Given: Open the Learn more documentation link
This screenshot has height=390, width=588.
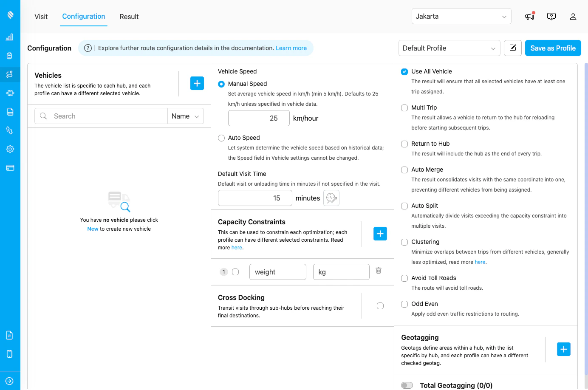Looking at the screenshot, I should pos(291,48).
